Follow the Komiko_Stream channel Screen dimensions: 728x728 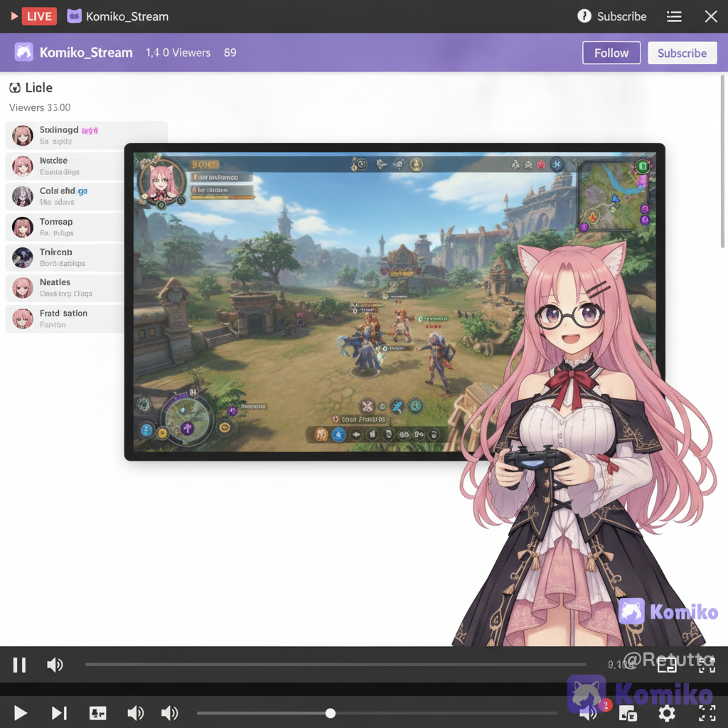(611, 53)
